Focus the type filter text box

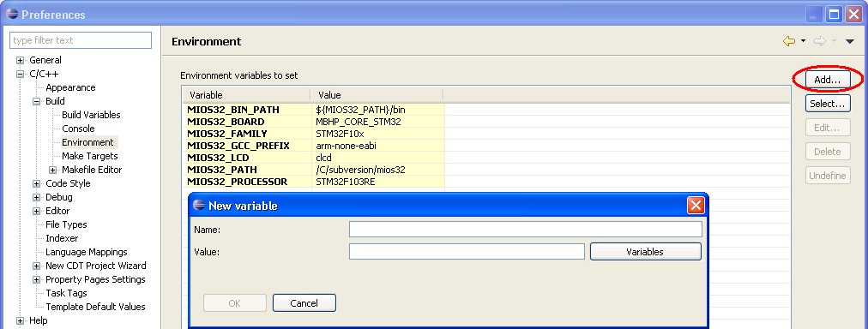[x=81, y=40]
